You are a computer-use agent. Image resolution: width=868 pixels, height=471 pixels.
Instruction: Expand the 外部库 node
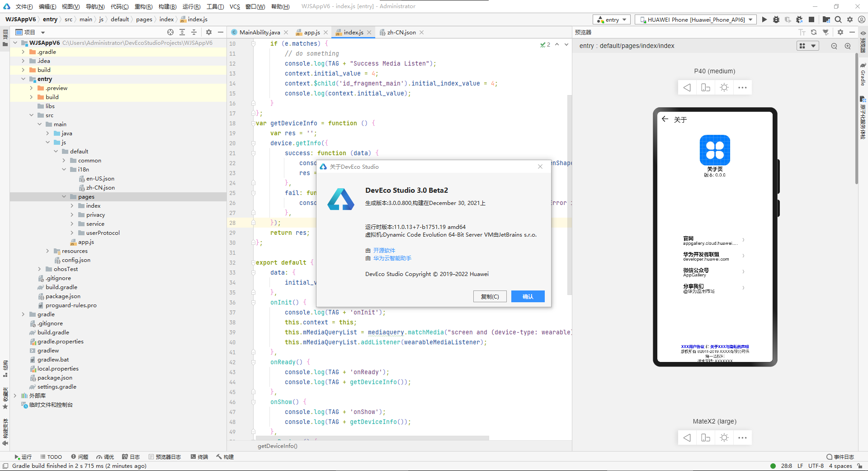pos(15,396)
